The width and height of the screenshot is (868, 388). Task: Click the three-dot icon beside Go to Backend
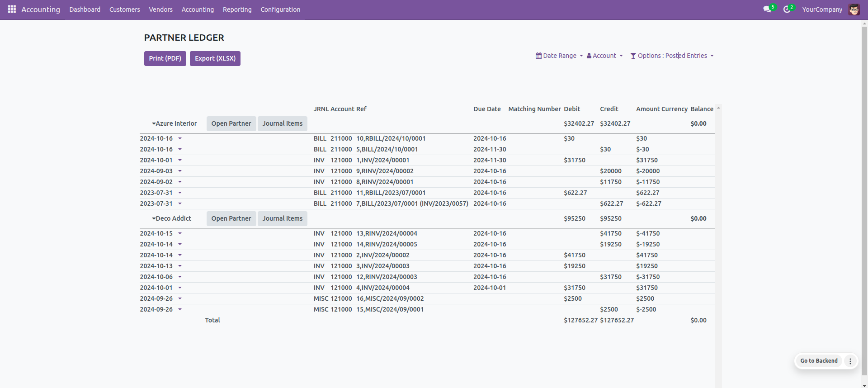[850, 361]
